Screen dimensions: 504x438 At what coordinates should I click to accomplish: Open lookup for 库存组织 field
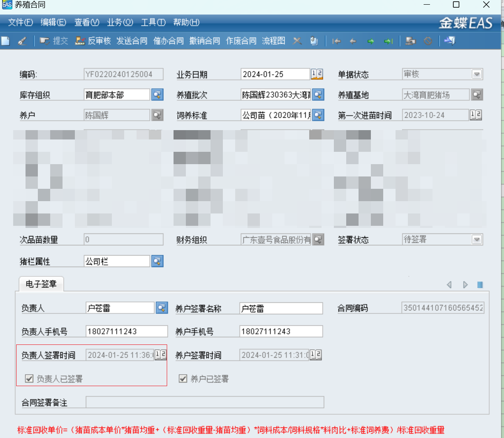[x=157, y=95]
